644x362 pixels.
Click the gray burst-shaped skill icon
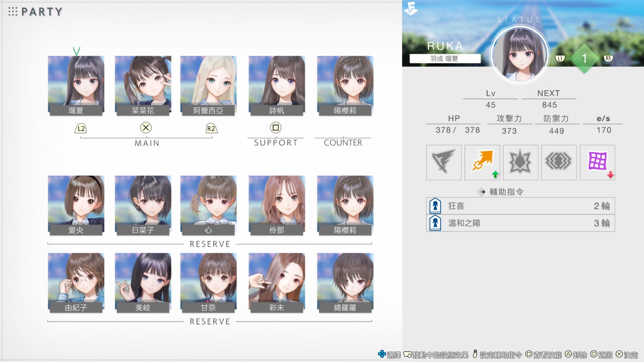coord(520,162)
